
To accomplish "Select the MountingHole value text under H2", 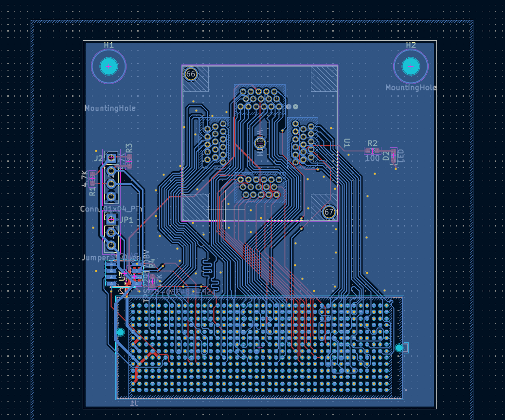I will [411, 87].
